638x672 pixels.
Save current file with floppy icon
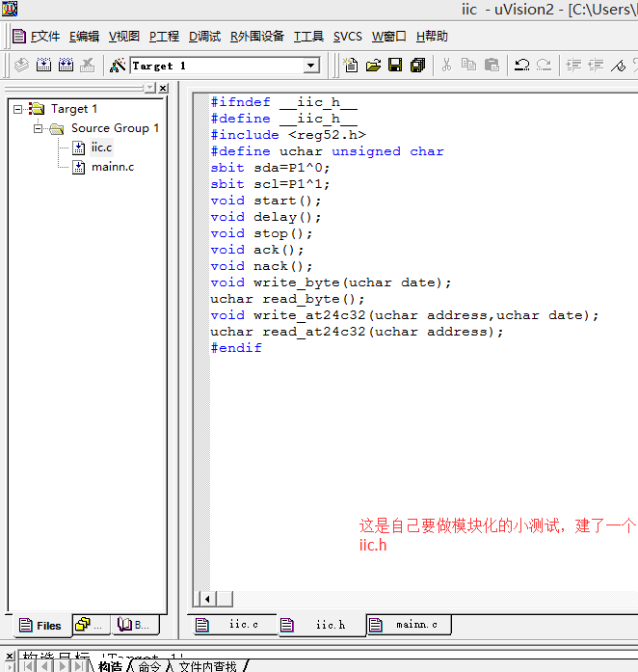coord(395,66)
